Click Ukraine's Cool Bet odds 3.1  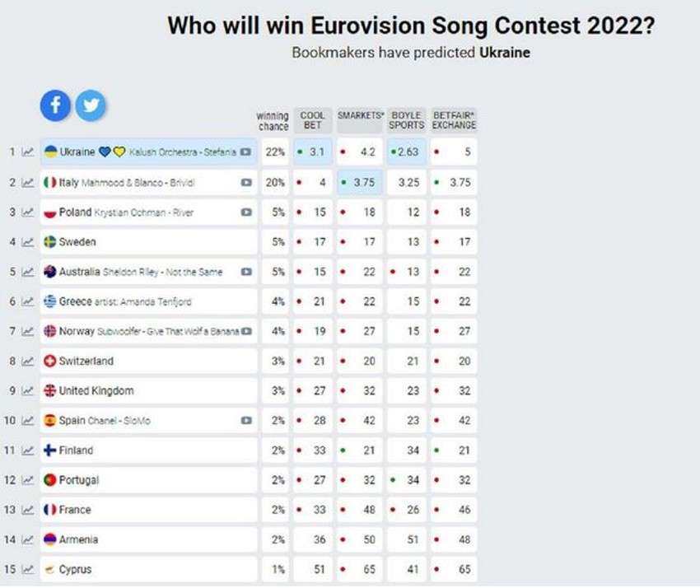click(x=313, y=152)
